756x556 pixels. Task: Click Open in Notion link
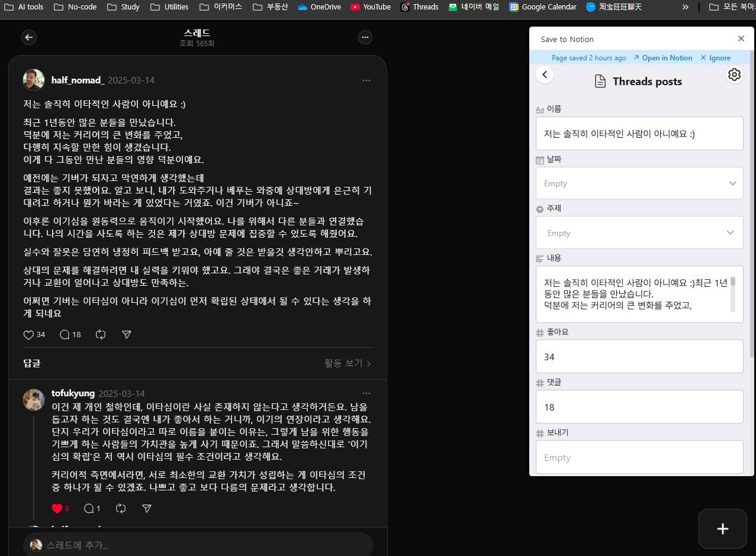coord(662,58)
